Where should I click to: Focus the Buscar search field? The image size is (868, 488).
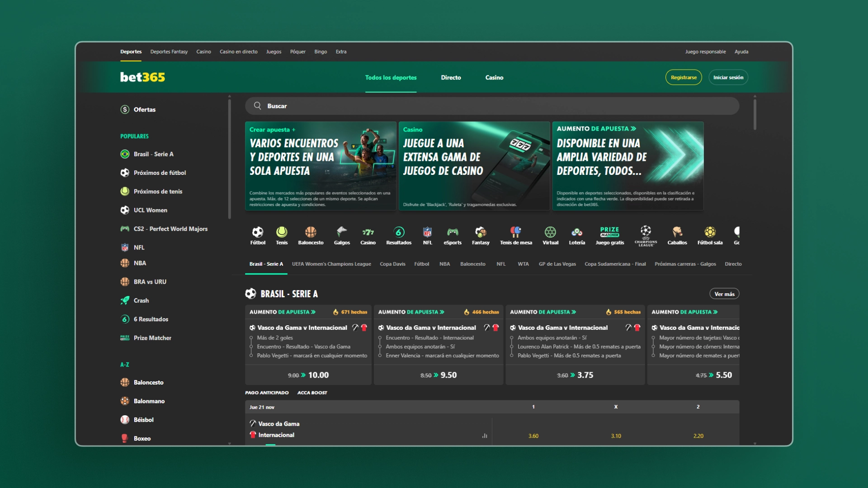[492, 106]
